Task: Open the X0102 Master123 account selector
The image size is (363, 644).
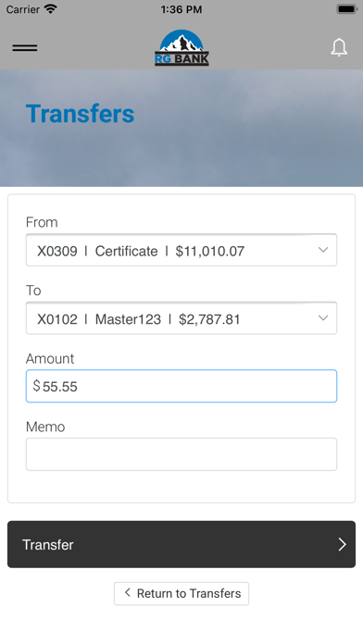Action: pyautogui.click(x=181, y=318)
